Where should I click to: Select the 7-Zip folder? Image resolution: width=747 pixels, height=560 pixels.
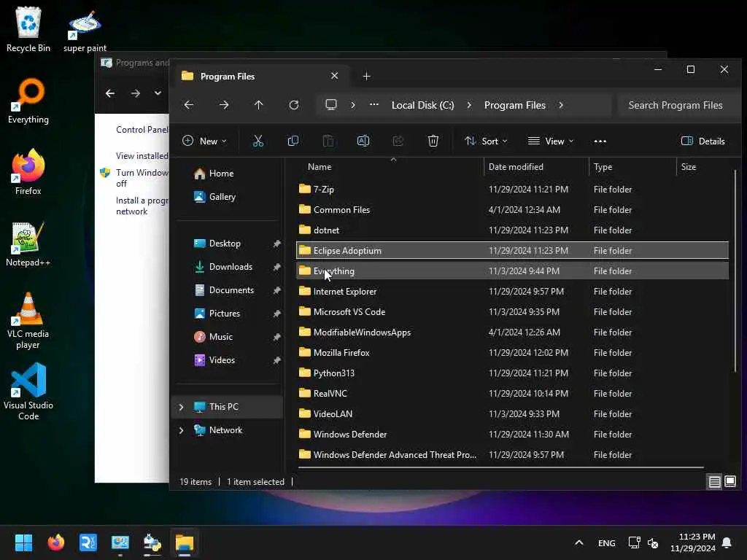[512, 189]
